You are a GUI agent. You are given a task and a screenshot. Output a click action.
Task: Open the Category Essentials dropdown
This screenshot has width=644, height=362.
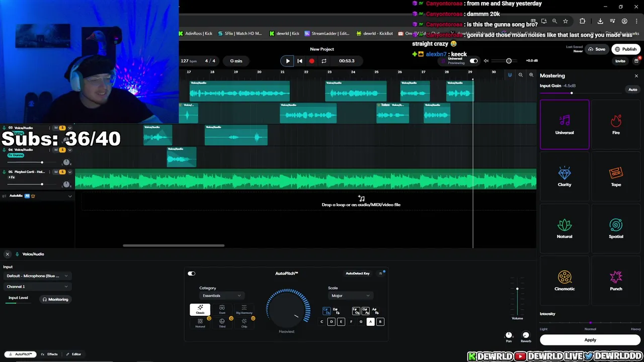click(x=221, y=296)
